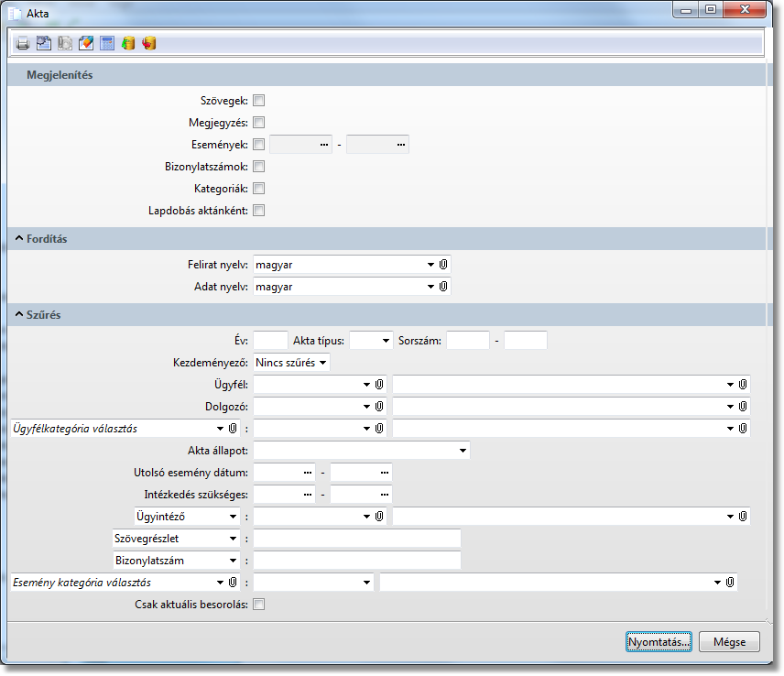
Task: Click the greyed-out third toolbar icon
Action: (65, 43)
